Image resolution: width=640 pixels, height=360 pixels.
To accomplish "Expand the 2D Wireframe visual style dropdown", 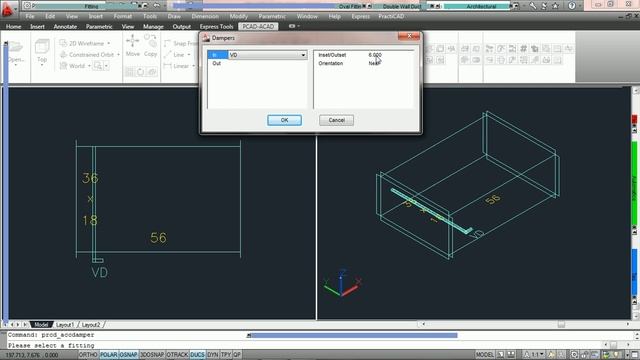I will [109, 43].
